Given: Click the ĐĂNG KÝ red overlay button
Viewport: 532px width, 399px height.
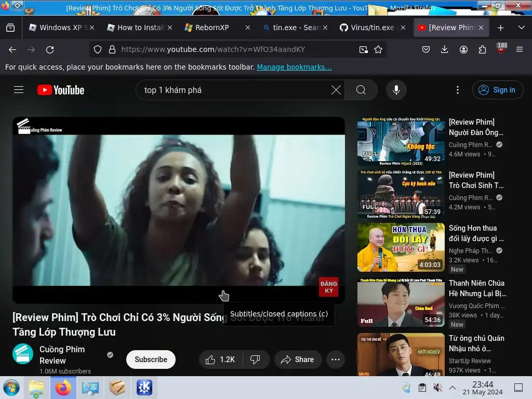Looking at the screenshot, I should coord(328,287).
